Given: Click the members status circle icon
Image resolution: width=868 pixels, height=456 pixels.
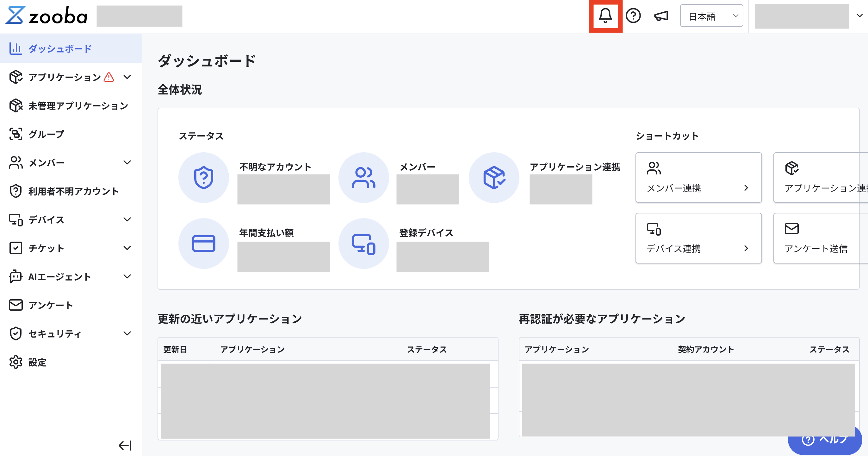Looking at the screenshot, I should click(363, 177).
